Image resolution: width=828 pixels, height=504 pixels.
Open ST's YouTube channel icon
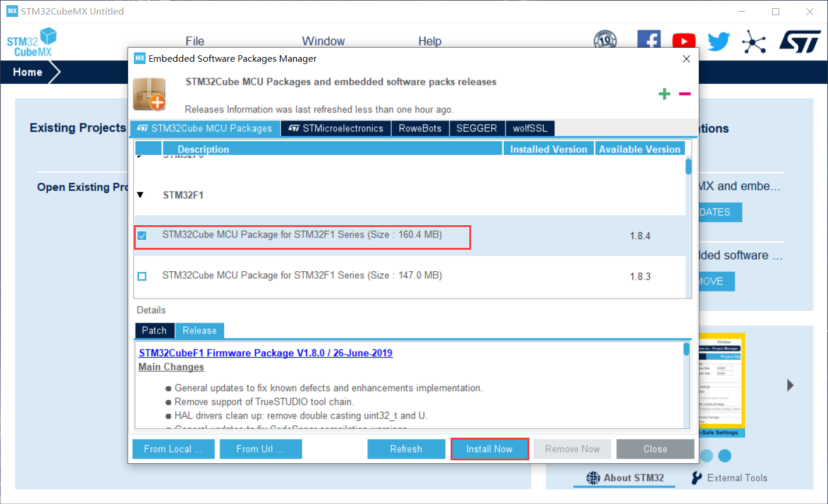pyautogui.click(x=684, y=41)
